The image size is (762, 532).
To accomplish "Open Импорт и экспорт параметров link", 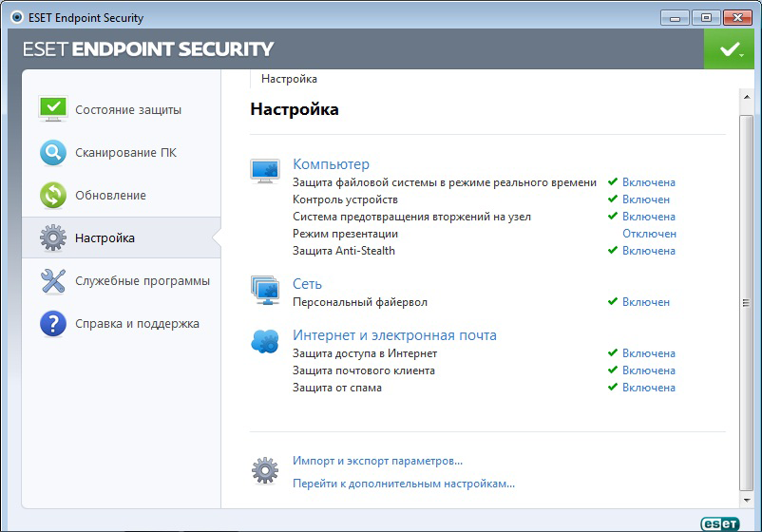I will coord(377,461).
